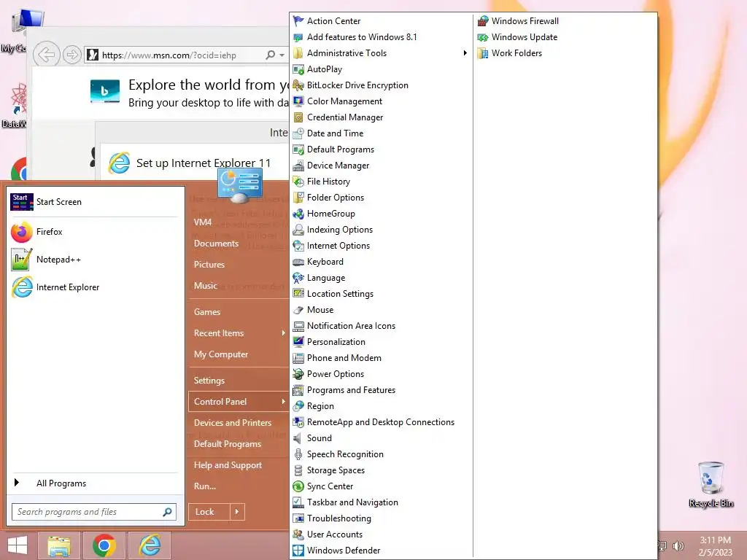Click the Lock button
The height and width of the screenshot is (560, 747).
pos(209,512)
